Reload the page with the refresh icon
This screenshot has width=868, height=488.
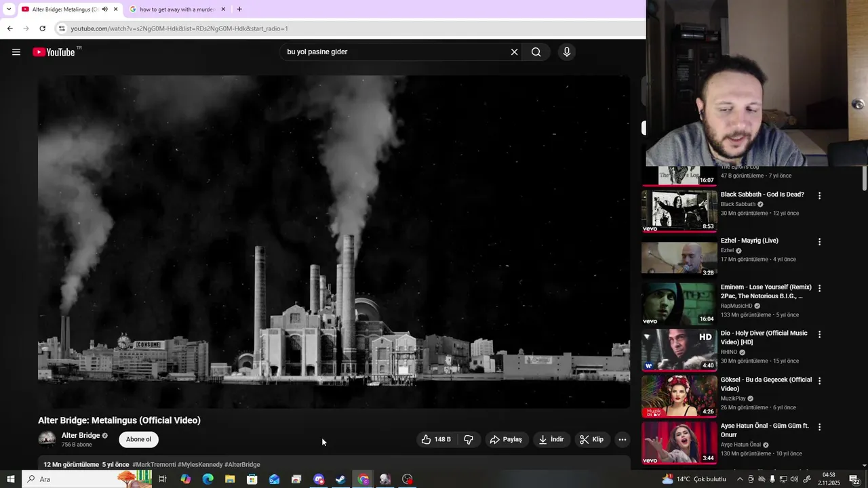pos(42,28)
